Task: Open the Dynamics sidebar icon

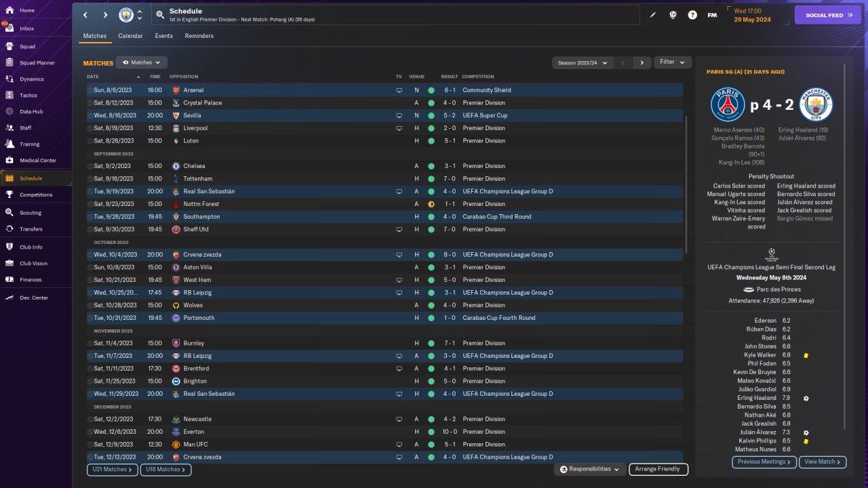Action: coord(9,79)
